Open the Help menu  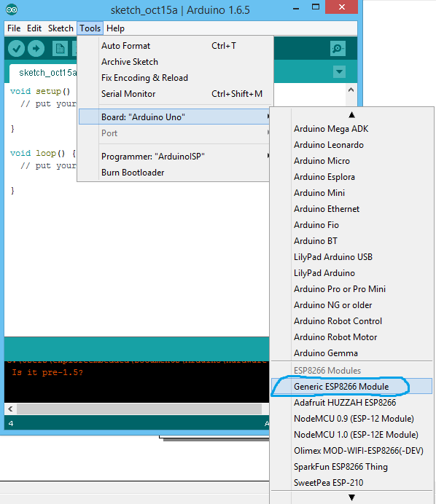point(115,28)
